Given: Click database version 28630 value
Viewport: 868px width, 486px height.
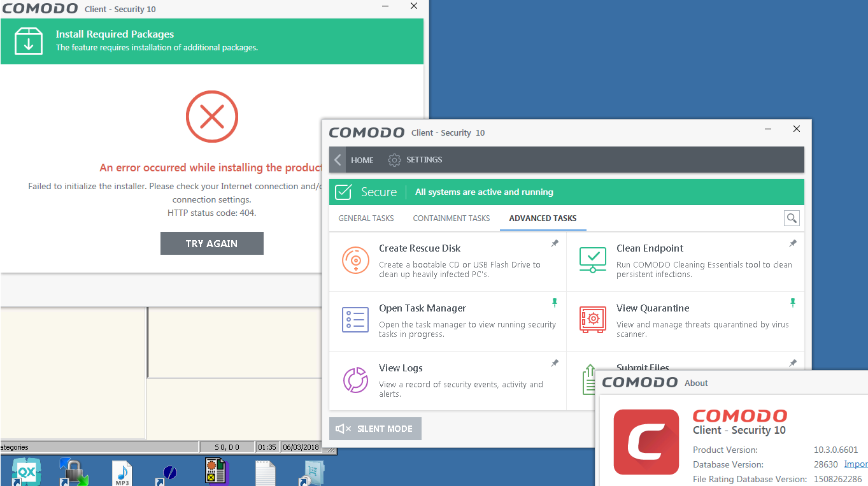Looking at the screenshot, I should [826, 464].
